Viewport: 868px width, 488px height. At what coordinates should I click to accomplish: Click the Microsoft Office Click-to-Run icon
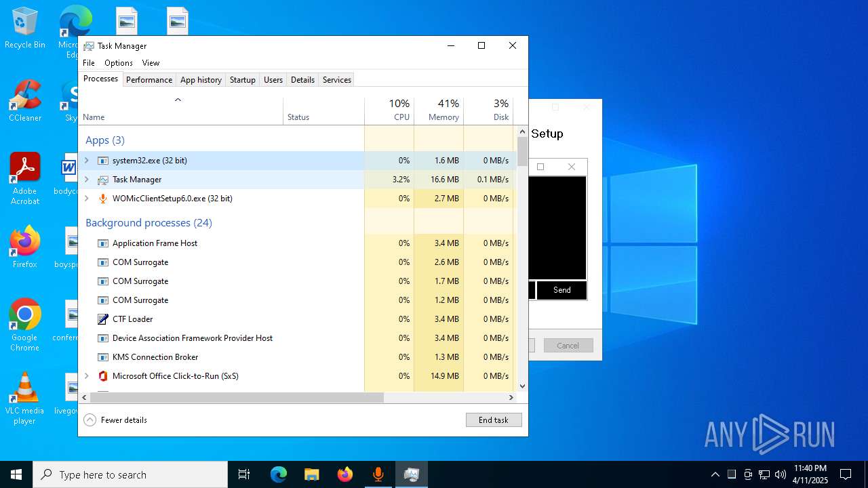click(x=103, y=376)
